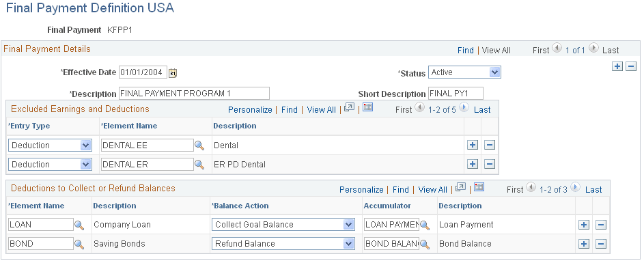Go to Last in Deductions to Collect grid
This screenshot has height=263, width=644.
point(593,190)
